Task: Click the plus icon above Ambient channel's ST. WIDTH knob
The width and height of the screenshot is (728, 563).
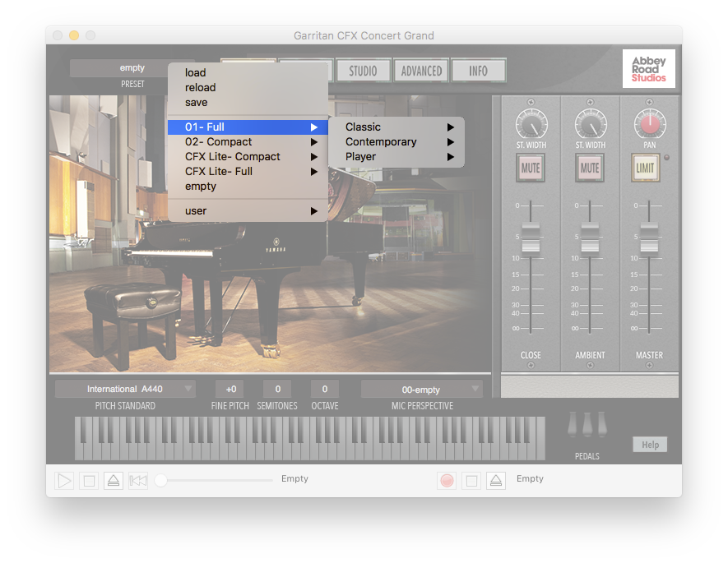Action: 590,102
